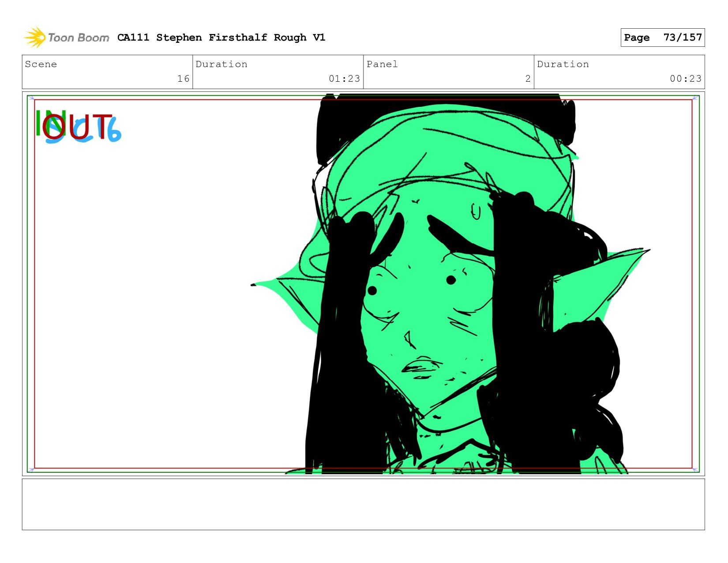The width and height of the screenshot is (728, 563).
Task: Select the title 'CA111 Stephen Firsthalf Rough V1'
Action: click(x=221, y=38)
